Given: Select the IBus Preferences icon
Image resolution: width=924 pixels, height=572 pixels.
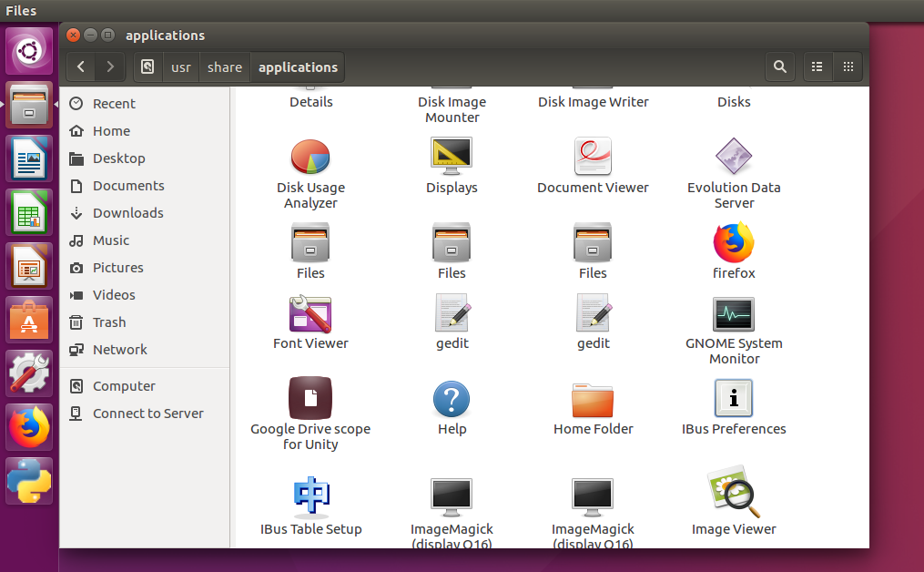Looking at the screenshot, I should point(734,398).
